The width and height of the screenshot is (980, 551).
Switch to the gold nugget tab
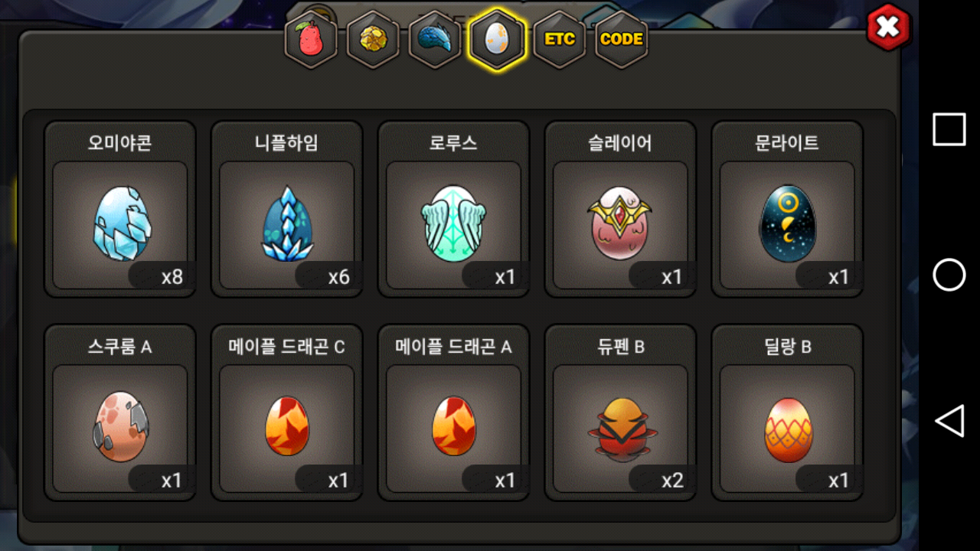point(373,39)
